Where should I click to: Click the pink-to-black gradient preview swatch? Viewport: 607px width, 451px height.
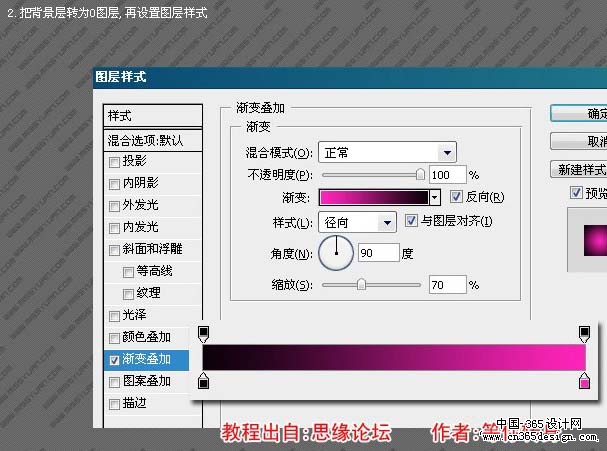click(374, 197)
